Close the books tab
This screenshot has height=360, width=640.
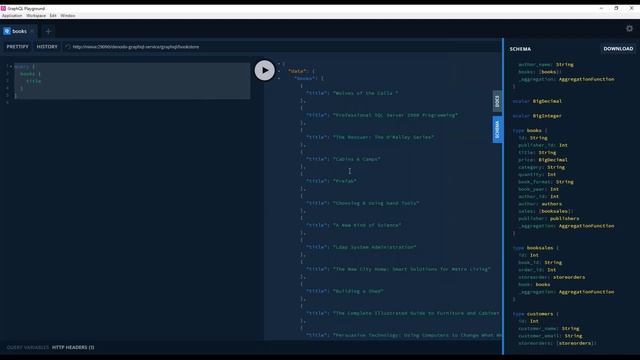coord(32,31)
